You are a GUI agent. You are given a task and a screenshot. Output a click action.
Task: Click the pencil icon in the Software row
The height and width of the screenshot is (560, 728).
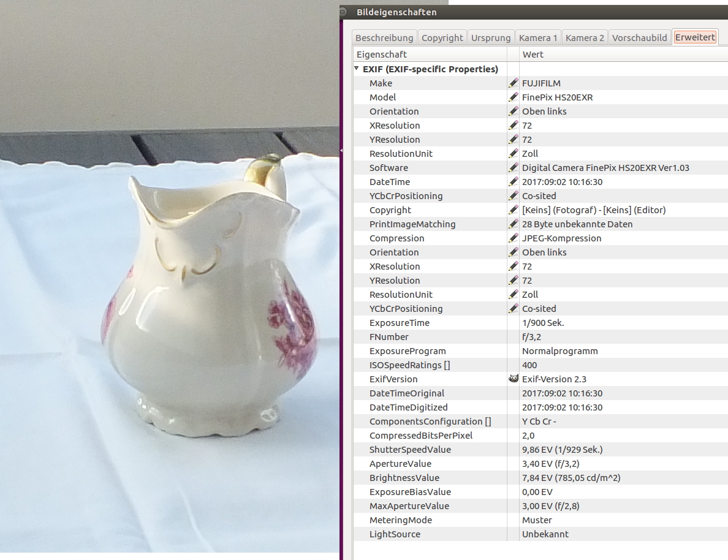tap(513, 168)
